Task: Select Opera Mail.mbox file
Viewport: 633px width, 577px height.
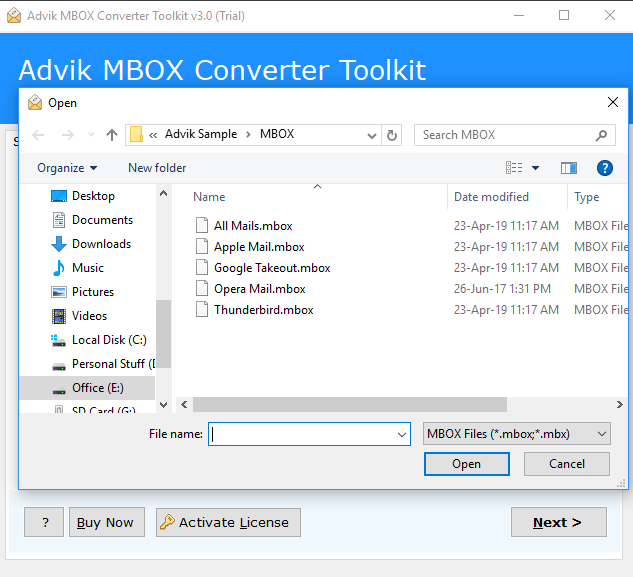Action: (x=259, y=289)
